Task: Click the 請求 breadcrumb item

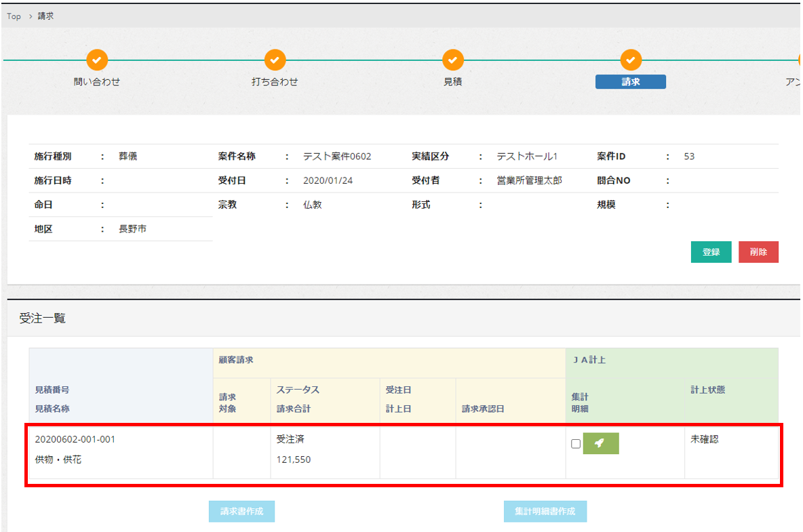Action: click(46, 16)
